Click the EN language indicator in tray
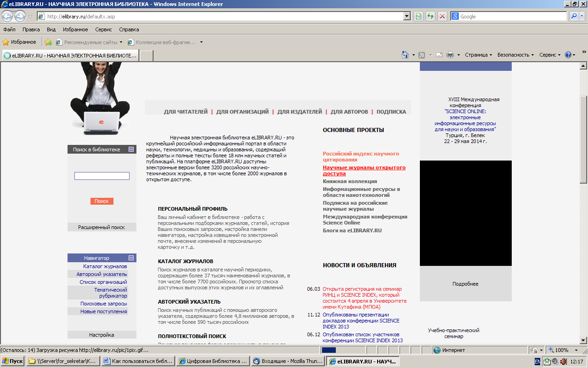 pyautogui.click(x=537, y=362)
